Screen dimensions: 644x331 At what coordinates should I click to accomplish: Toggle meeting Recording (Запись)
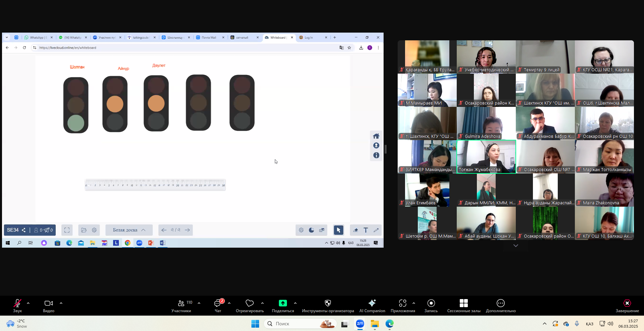(431, 303)
